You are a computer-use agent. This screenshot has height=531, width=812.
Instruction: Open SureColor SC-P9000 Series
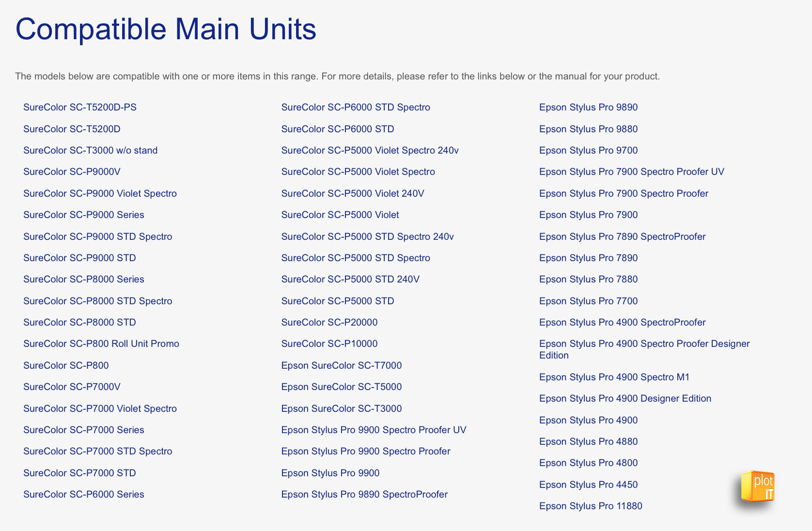pyautogui.click(x=84, y=215)
